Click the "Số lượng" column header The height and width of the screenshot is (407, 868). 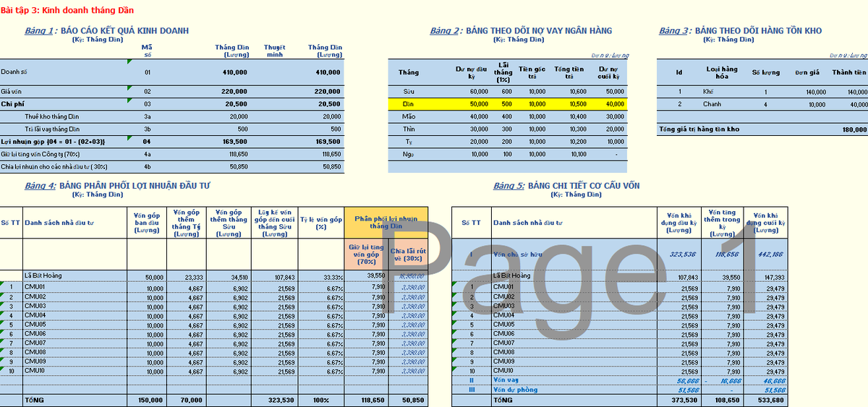click(x=765, y=72)
